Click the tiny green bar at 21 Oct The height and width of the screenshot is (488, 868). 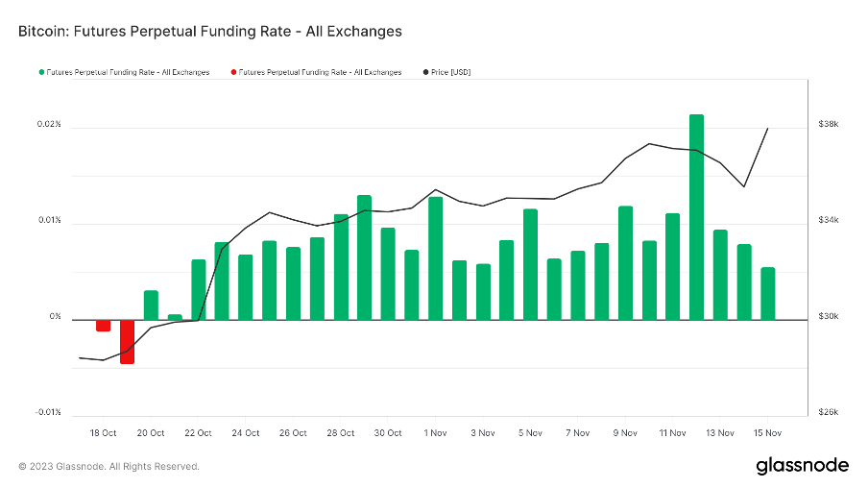coord(175,317)
